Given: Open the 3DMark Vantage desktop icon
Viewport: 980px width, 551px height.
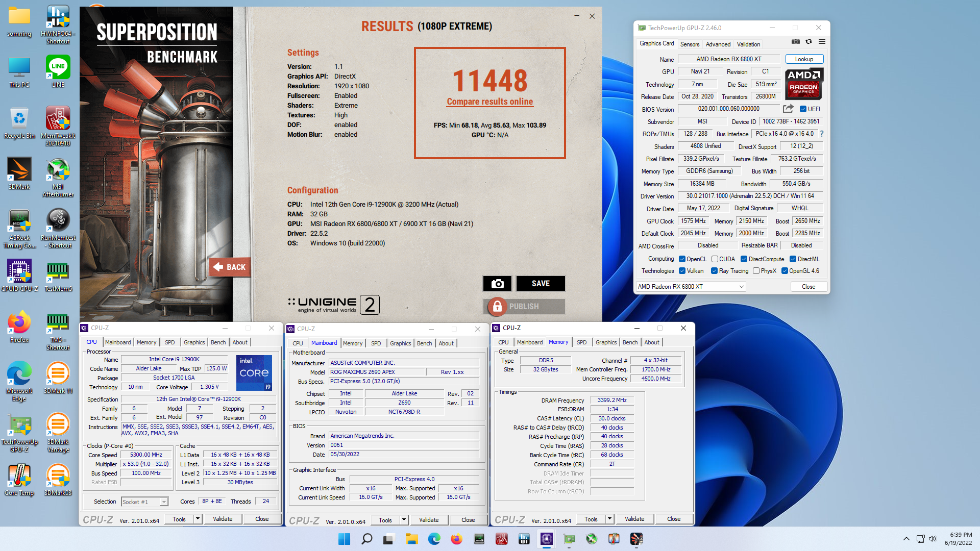Looking at the screenshot, I should [x=58, y=433].
